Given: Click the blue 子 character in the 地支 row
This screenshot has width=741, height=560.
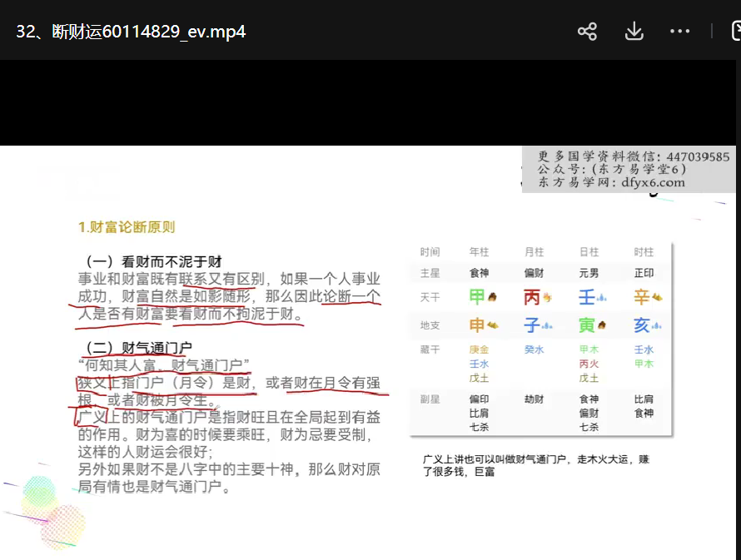Looking at the screenshot, I should point(532,325).
